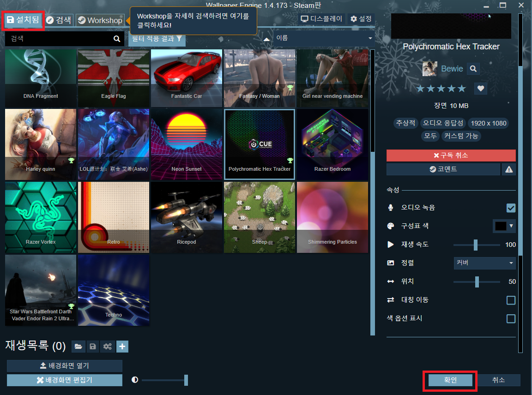Select Girl near vending machine wallpaper
This screenshot has height=395, width=532.
point(332,78)
